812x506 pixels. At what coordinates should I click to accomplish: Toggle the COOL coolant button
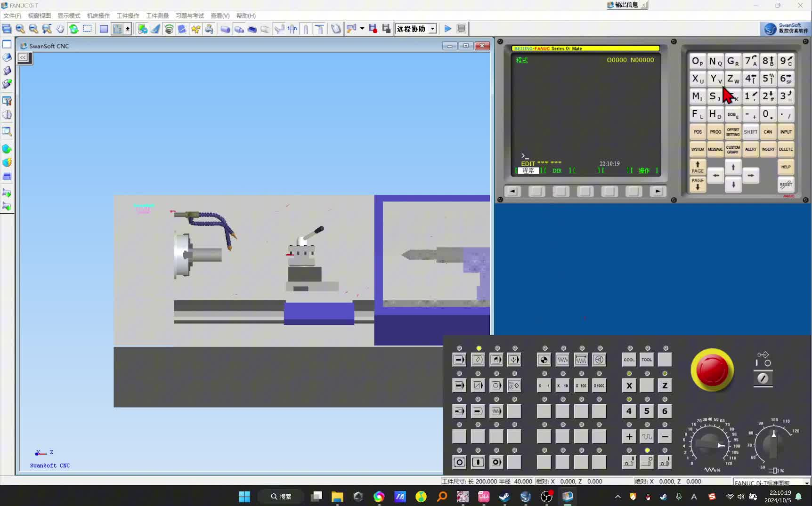coord(629,360)
